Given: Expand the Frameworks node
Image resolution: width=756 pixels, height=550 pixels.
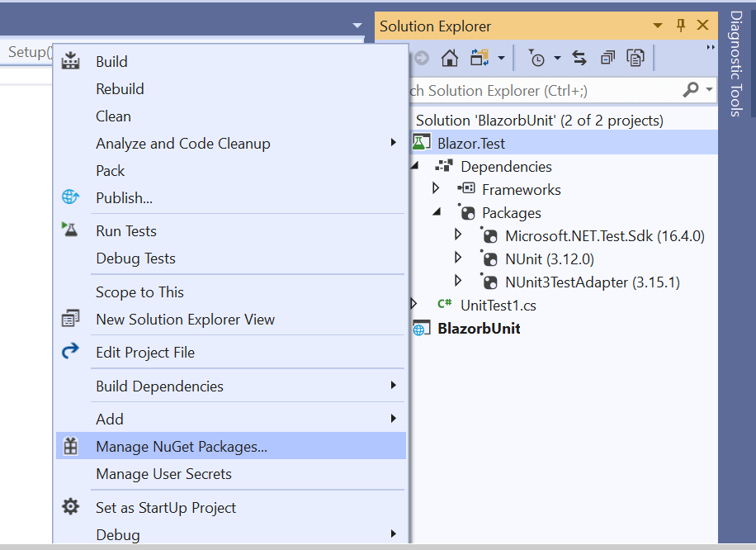Looking at the screenshot, I should coord(437,189).
